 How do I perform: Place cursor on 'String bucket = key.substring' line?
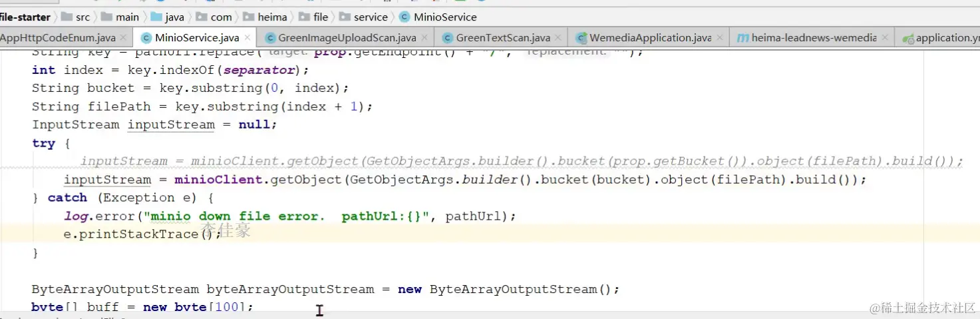click(x=190, y=88)
